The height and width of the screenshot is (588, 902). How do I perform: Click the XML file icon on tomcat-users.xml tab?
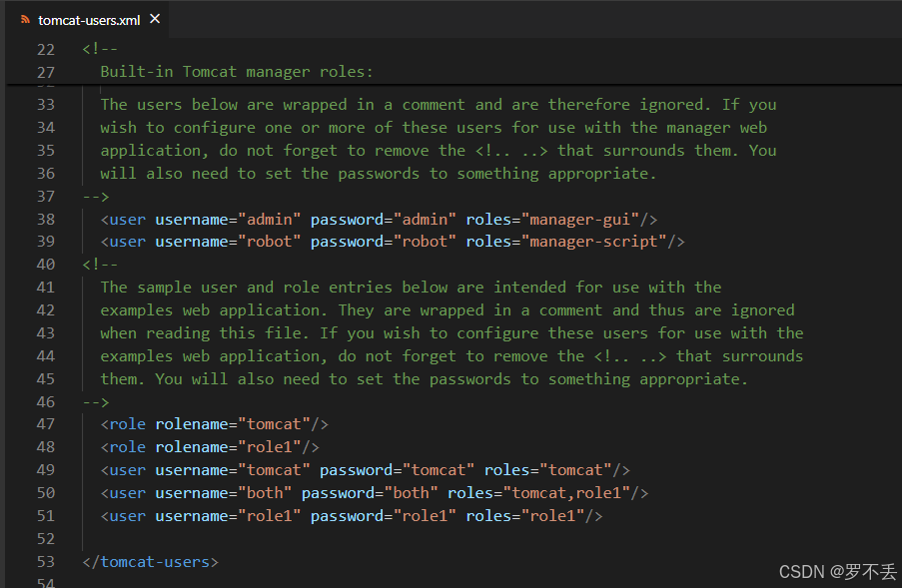(x=25, y=20)
